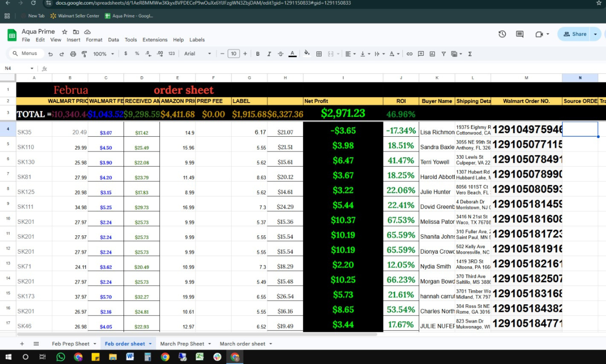
Task: Open the Insert menu
Action: click(73, 40)
